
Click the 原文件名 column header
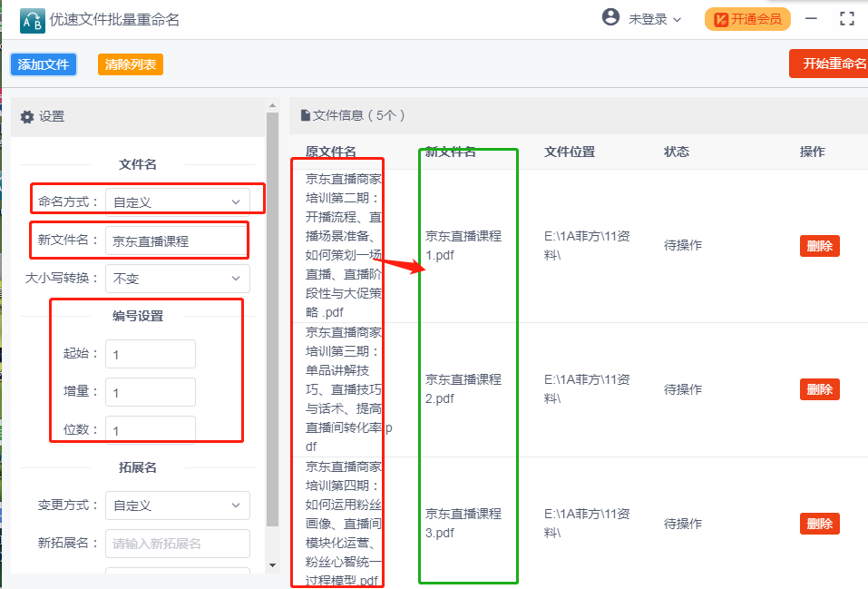[331, 152]
